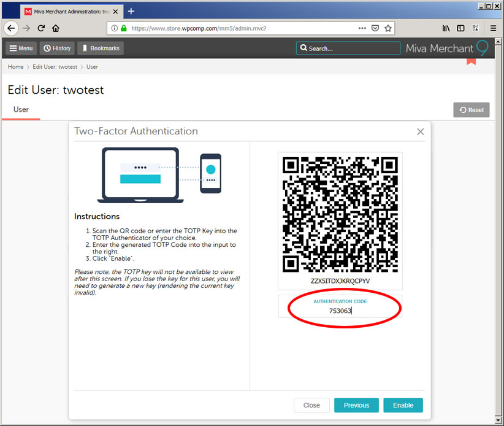The height and width of the screenshot is (426, 504).
Task: Click the Authentication Code input field
Action: [x=340, y=311]
